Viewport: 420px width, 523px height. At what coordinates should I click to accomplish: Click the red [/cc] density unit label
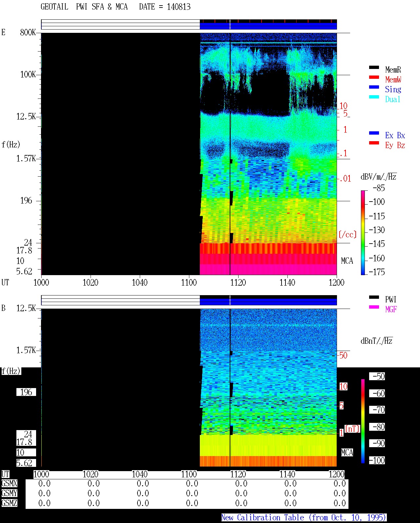click(347, 234)
